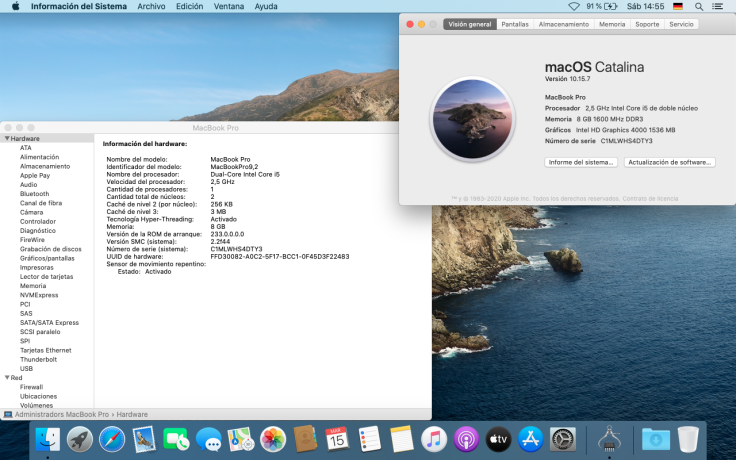The height and width of the screenshot is (460, 736).
Task: Select Ubicaciones under Red
Action: tap(38, 396)
